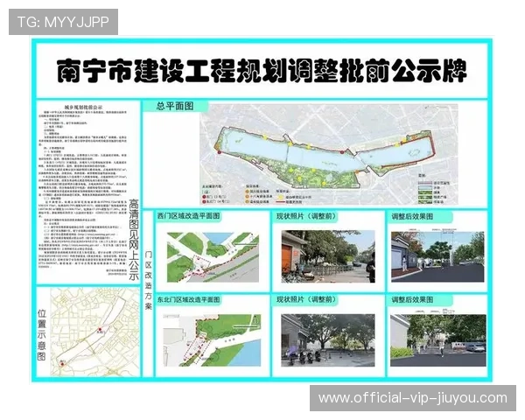Click the title 南宁市建设工程规划调整批前公示牌

pos(262,71)
